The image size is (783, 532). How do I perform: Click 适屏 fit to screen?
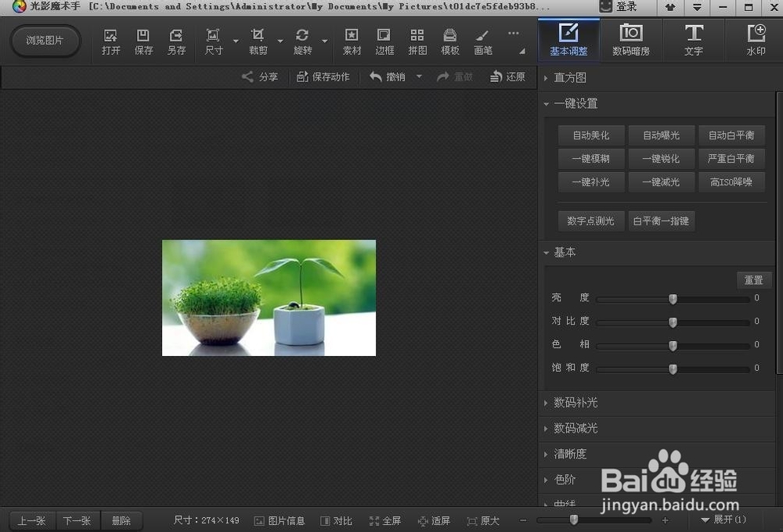coord(434,521)
